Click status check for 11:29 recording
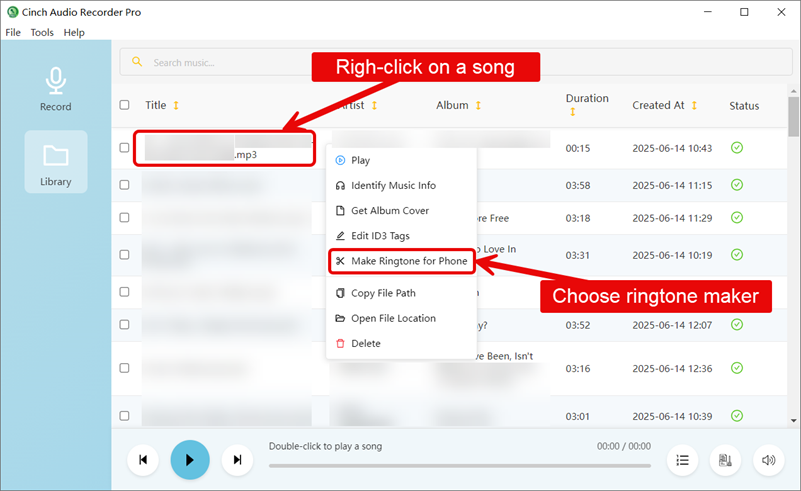Viewport: 801px width, 491px height. (737, 218)
